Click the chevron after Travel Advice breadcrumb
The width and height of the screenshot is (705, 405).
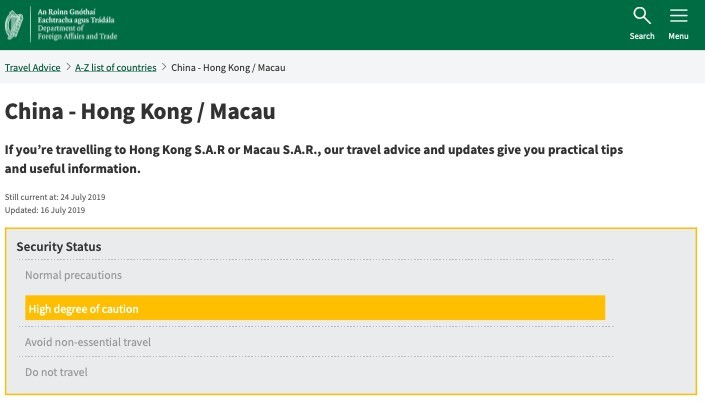tap(67, 67)
